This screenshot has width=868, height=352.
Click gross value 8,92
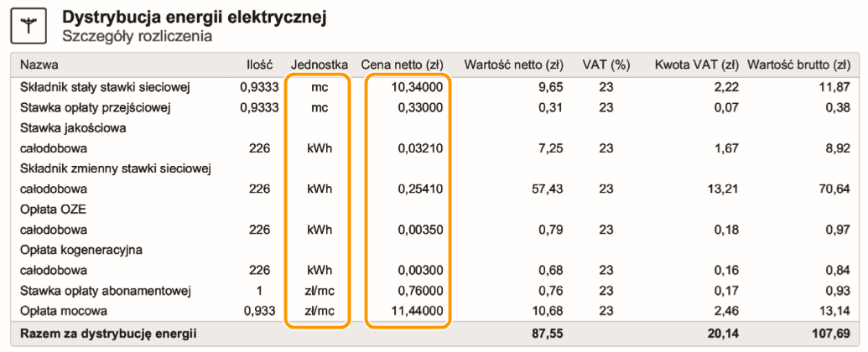click(x=838, y=148)
